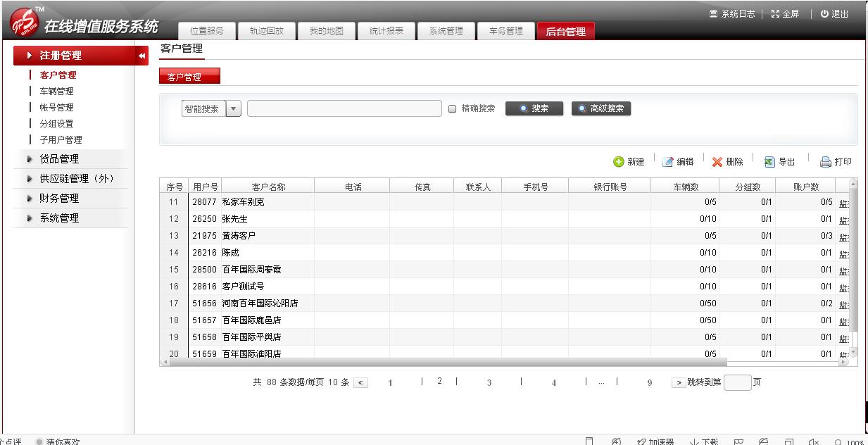The height and width of the screenshot is (445, 868).
Task: Click the green 新建 (New) icon
Action: (x=619, y=162)
